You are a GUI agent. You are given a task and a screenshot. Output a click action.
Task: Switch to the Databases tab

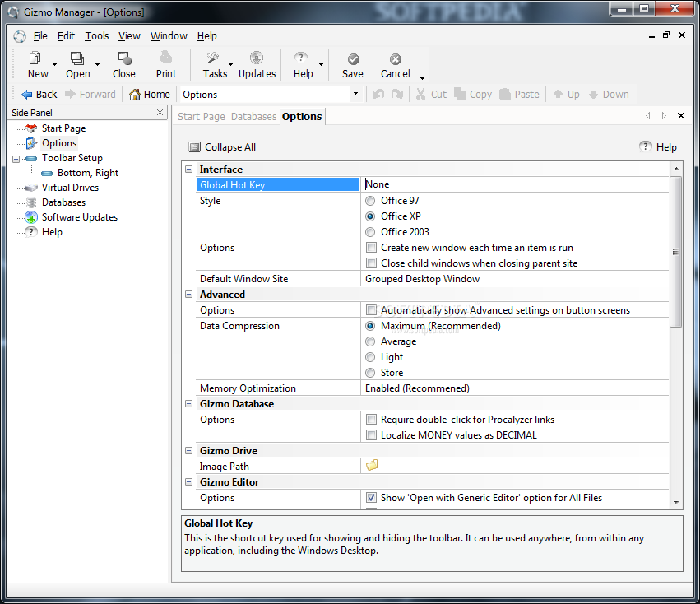tap(254, 117)
